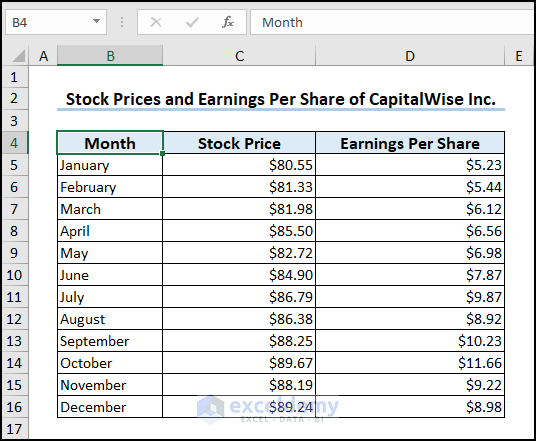Viewport: 536px width, 441px height.
Task: Click the Select All corner triangle
Action: 19,56
